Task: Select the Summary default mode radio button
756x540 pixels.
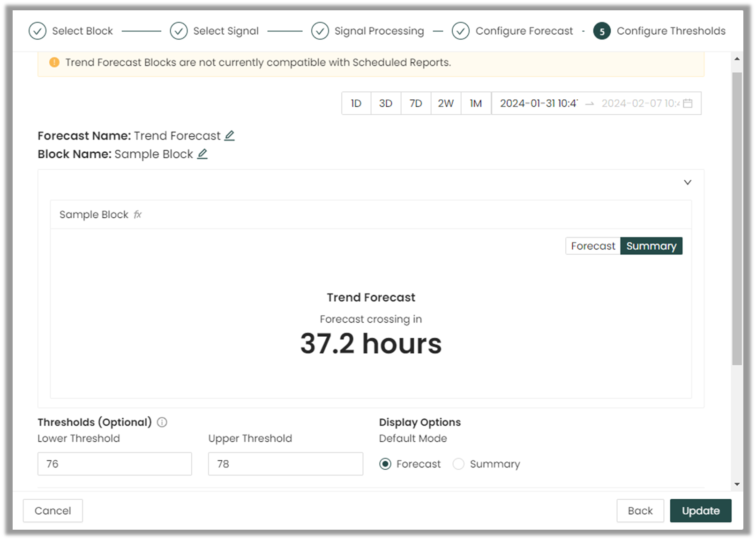Action: 458,464
